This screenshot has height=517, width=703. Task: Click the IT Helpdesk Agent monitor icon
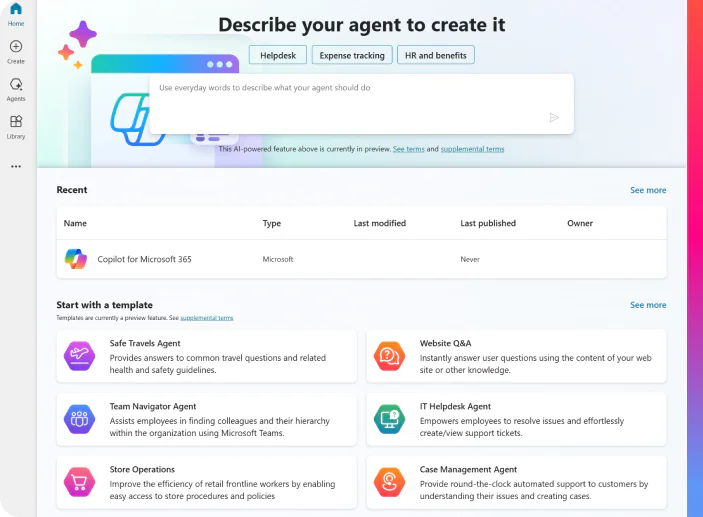click(389, 419)
